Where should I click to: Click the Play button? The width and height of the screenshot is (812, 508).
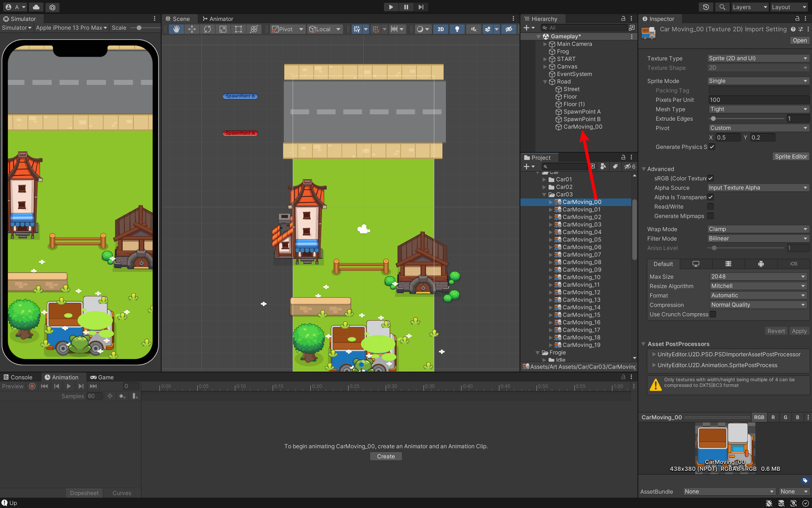click(391, 7)
